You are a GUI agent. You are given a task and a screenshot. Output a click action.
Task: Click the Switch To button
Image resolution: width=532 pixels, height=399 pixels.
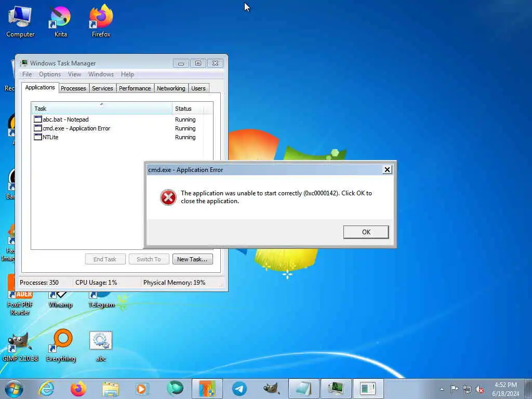pyautogui.click(x=149, y=259)
